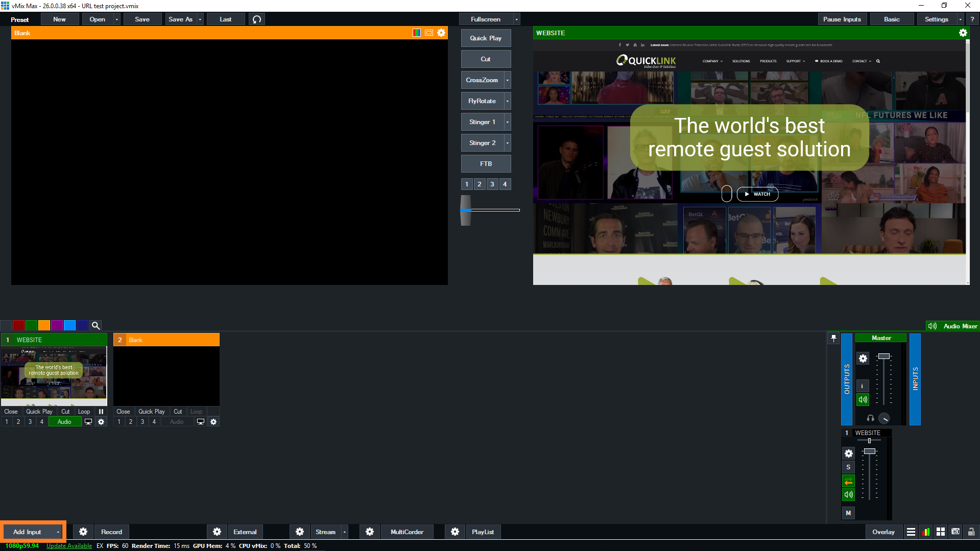Click the Quick Play transition button
The height and width of the screenshot is (551, 980).
click(x=486, y=38)
